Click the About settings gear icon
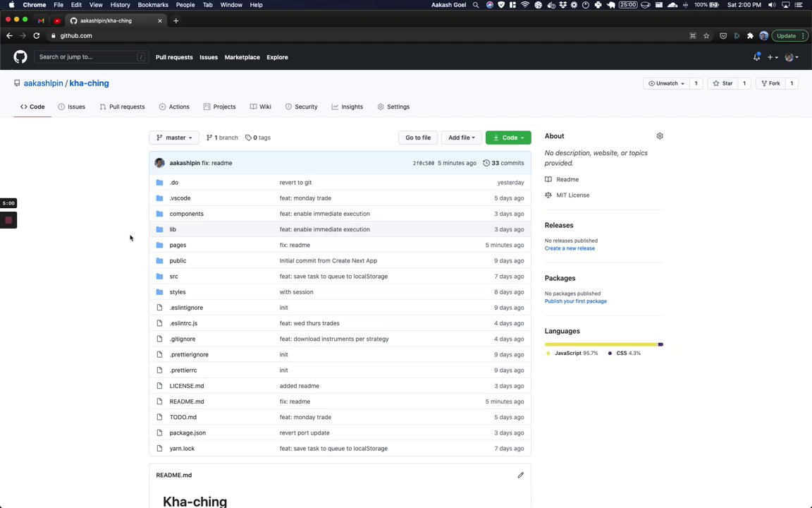The image size is (812, 508). coord(660,136)
